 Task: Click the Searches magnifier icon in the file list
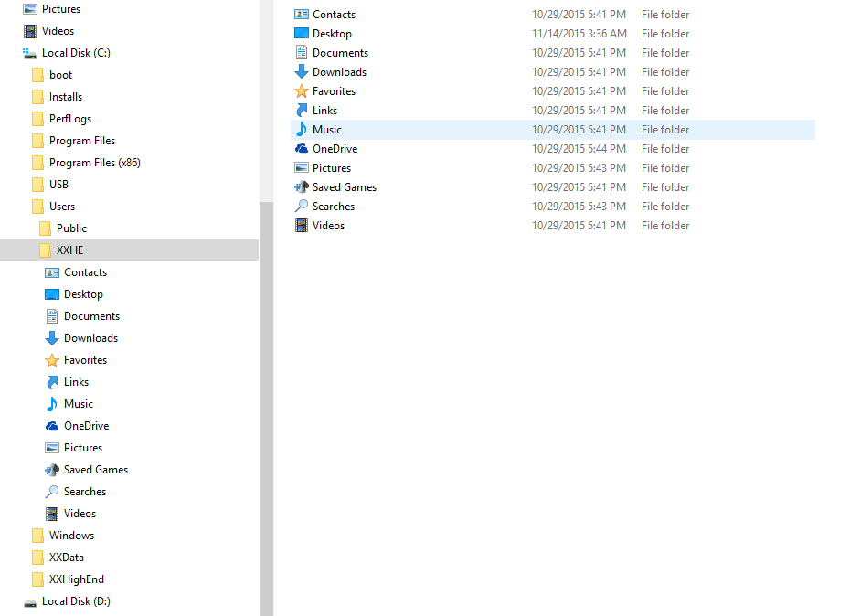(302, 206)
